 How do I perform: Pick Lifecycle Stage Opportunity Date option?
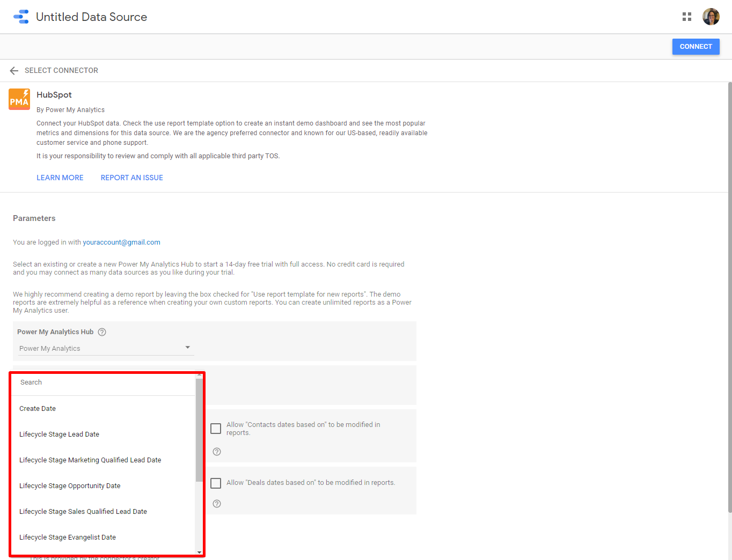(70, 486)
